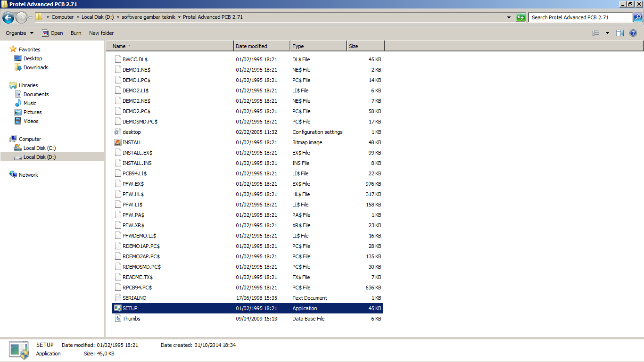Viewport: 644px width, 362px height.
Task: Click the INSTALL bitmap image icon
Action: 118,142
